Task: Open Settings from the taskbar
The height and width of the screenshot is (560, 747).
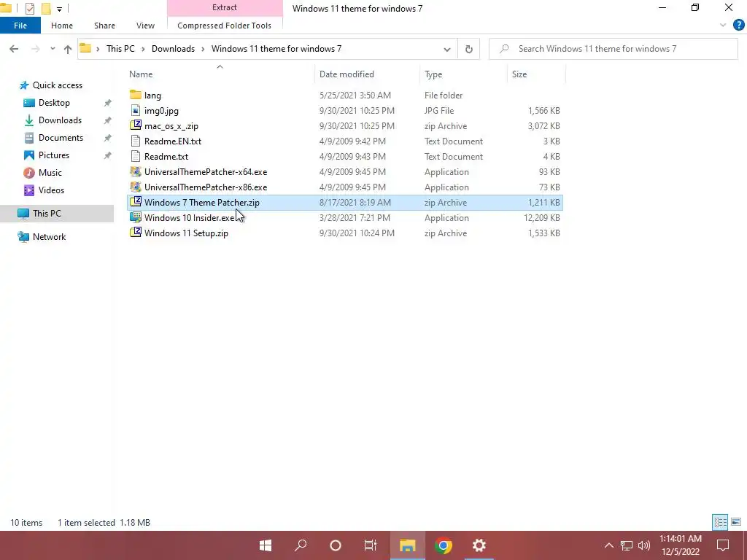Action: pyautogui.click(x=479, y=545)
